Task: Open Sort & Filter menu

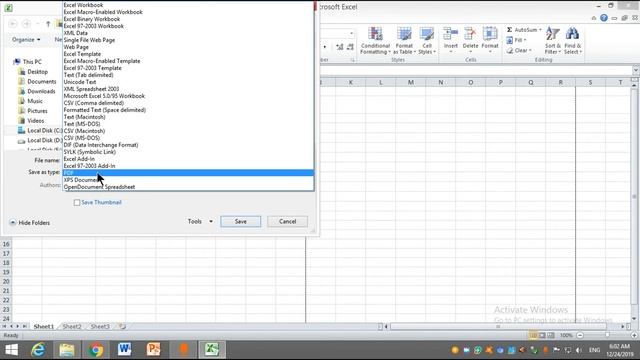Action: pyautogui.click(x=553, y=40)
